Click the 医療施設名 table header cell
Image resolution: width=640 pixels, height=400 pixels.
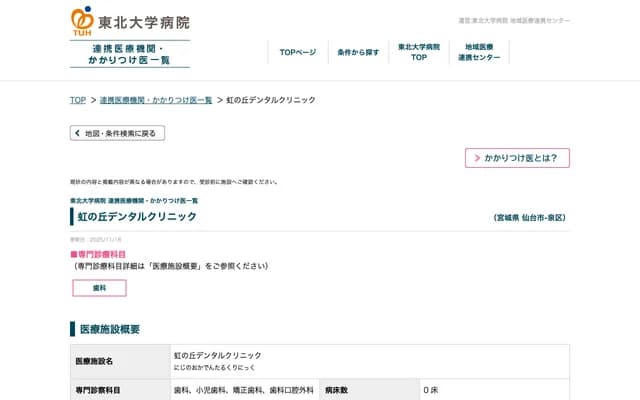pos(120,361)
